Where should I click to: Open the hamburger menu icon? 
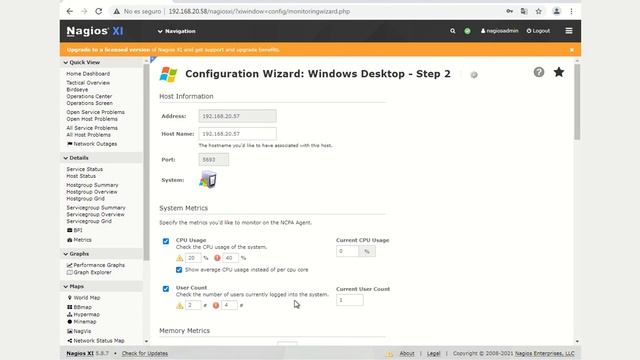(x=569, y=31)
